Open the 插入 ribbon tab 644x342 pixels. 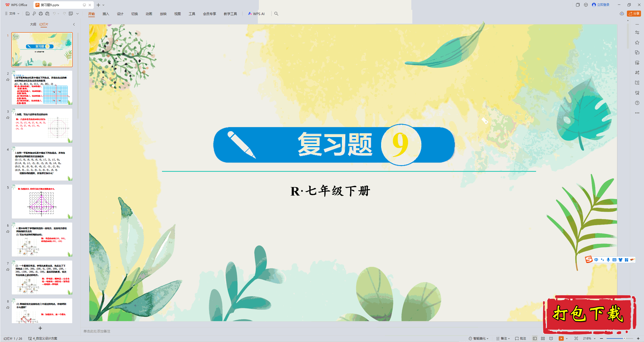pyautogui.click(x=106, y=14)
